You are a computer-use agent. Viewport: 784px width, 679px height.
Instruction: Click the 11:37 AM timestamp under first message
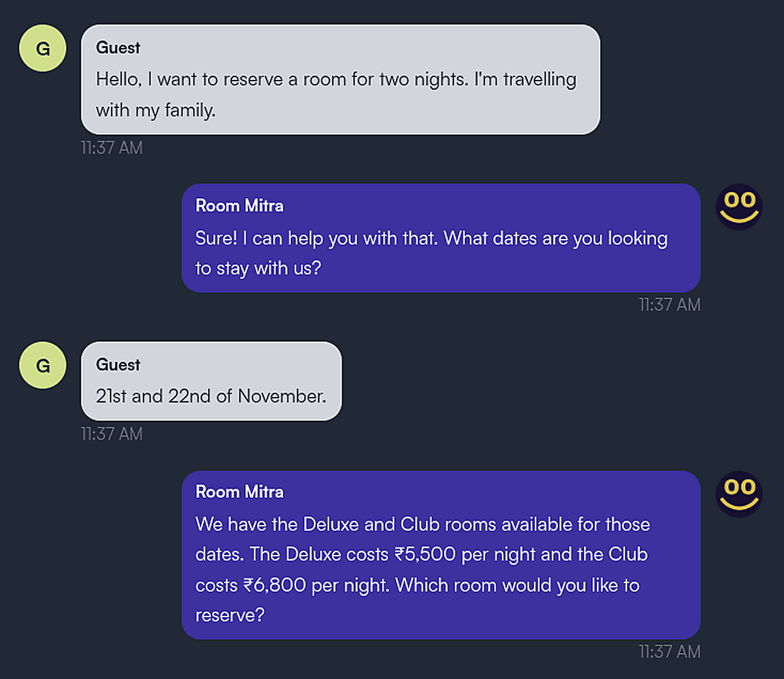[112, 147]
